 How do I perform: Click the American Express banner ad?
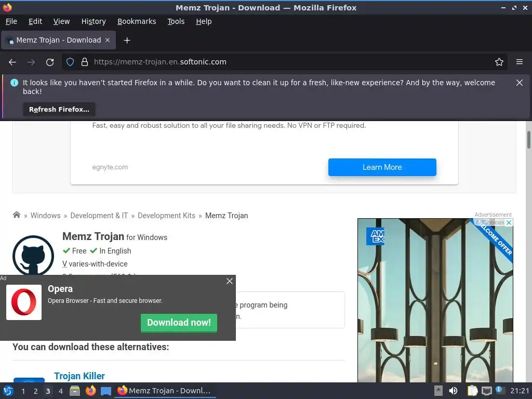coord(435,300)
